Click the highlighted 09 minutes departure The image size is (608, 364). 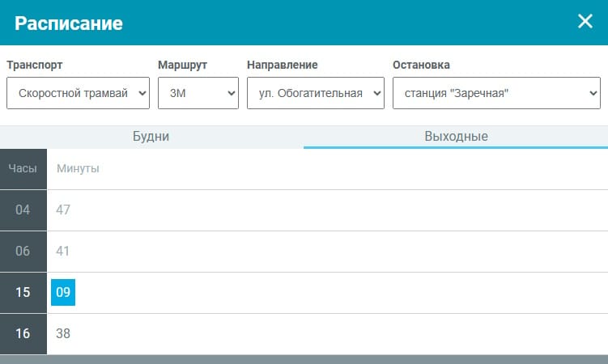[63, 292]
